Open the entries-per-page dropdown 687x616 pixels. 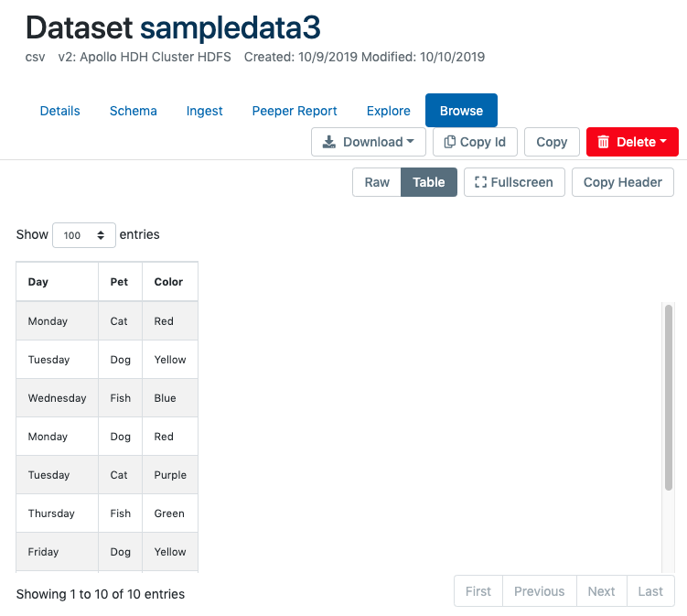click(x=84, y=235)
